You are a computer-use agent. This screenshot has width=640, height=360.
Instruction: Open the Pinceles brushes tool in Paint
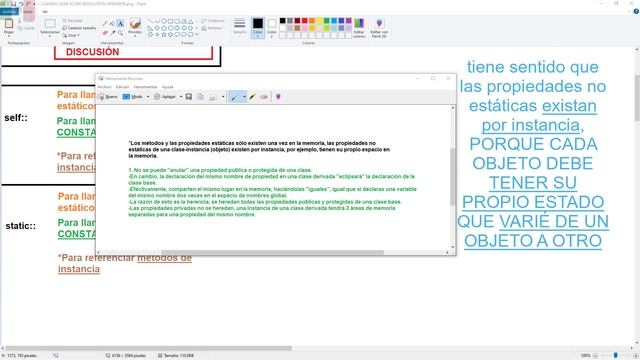coord(135,27)
